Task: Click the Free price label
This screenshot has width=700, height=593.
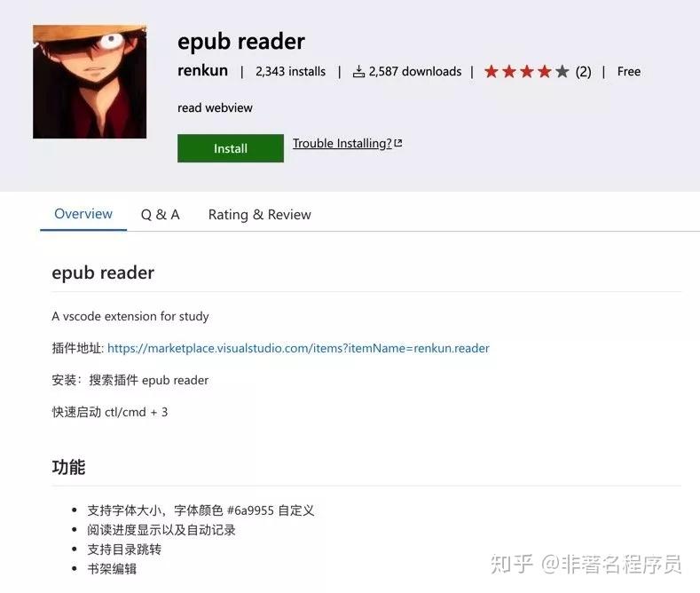Action: [629, 71]
